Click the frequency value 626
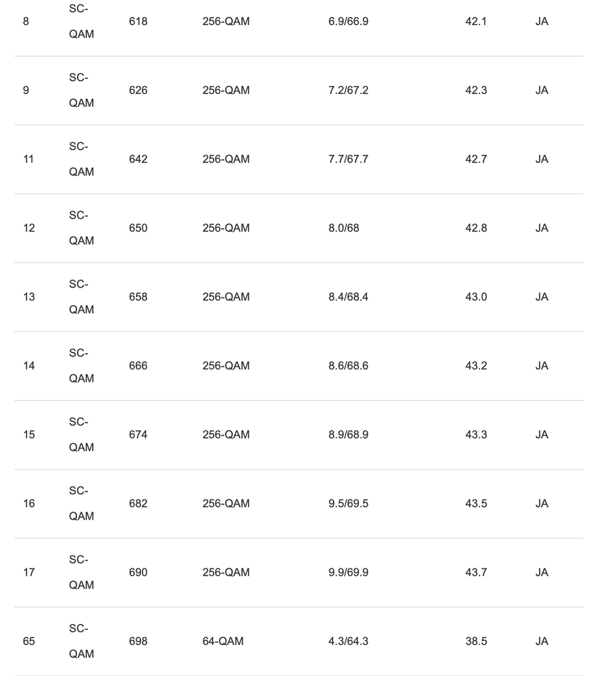616x676 pixels. click(138, 91)
